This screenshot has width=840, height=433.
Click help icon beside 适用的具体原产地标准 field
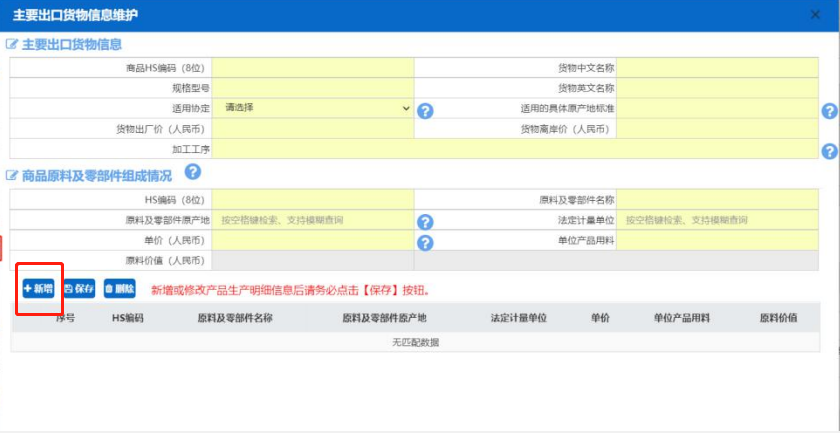829,111
